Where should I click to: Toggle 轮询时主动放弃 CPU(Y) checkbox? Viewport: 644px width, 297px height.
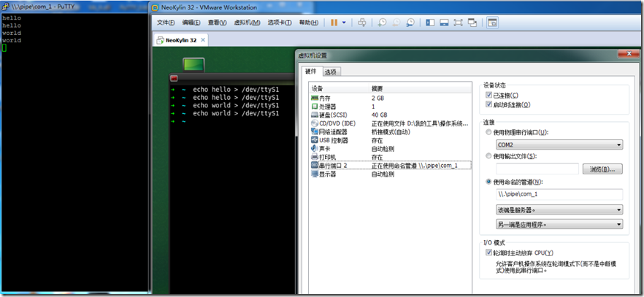coord(488,252)
